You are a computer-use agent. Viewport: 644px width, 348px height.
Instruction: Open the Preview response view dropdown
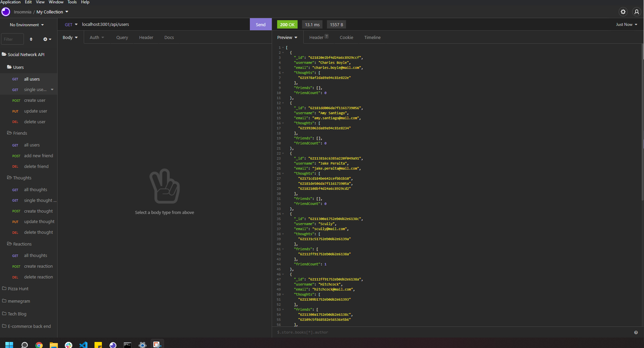287,37
